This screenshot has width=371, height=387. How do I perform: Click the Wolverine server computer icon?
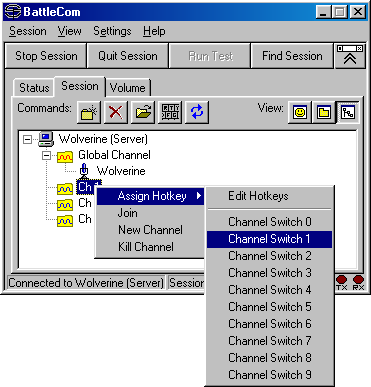[x=46, y=139]
